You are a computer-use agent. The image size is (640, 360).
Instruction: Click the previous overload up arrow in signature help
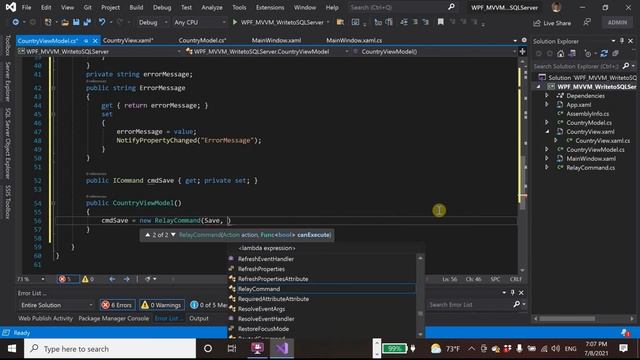(147, 235)
